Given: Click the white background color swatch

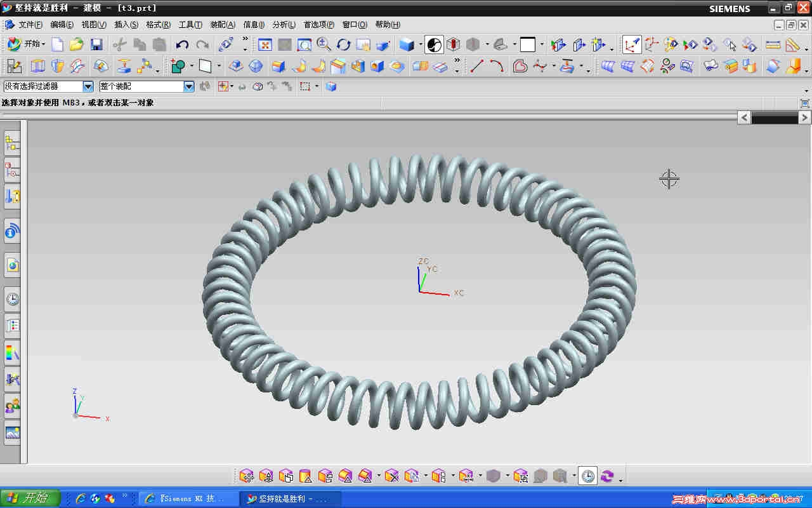Looking at the screenshot, I should tap(528, 44).
